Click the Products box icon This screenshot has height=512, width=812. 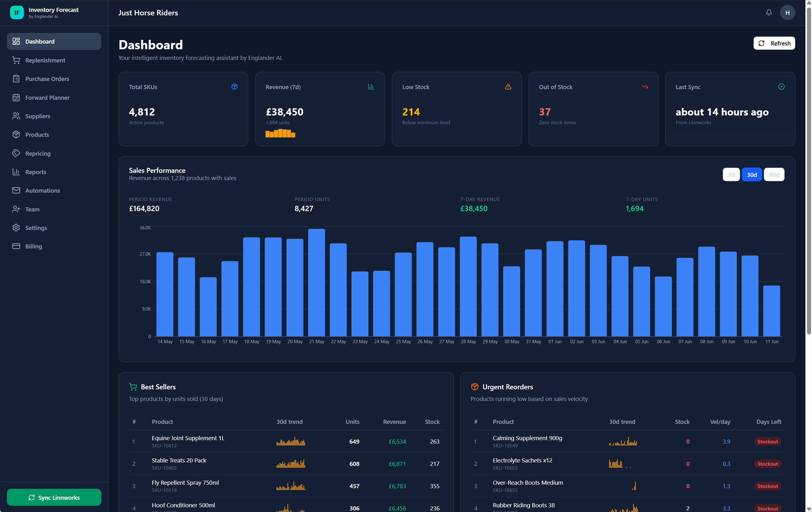click(x=16, y=135)
